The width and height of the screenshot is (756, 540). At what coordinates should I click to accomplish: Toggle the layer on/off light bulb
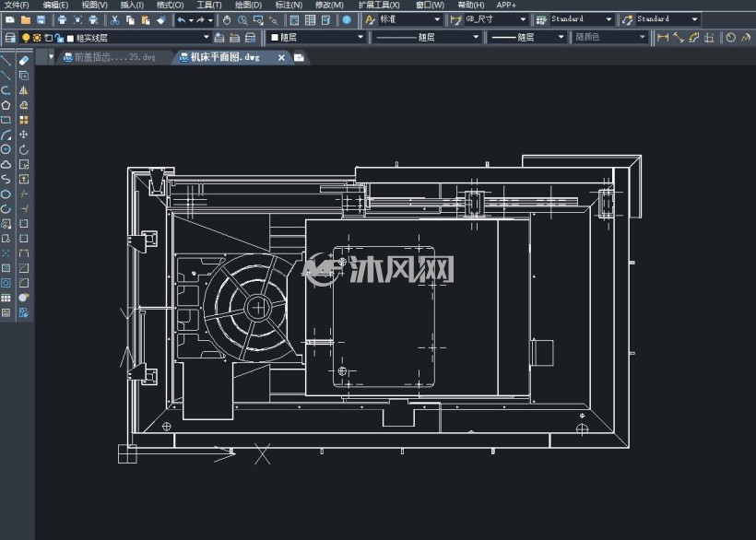26,38
